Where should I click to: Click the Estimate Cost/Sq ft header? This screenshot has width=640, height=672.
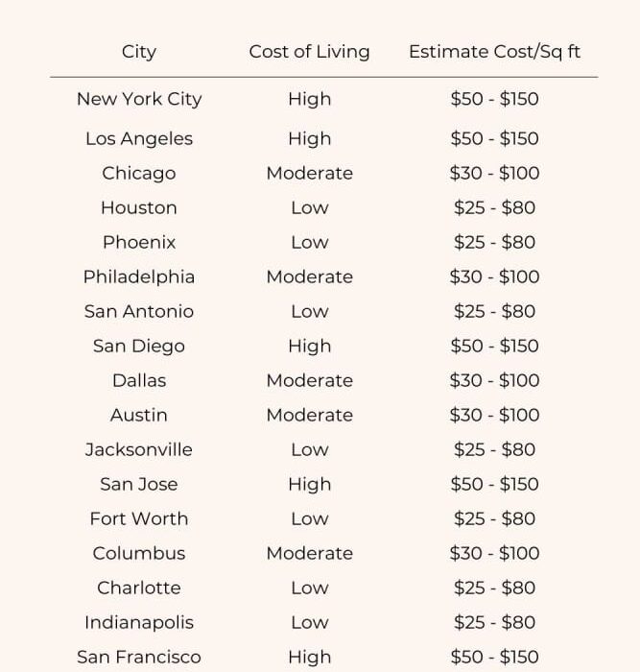click(494, 52)
